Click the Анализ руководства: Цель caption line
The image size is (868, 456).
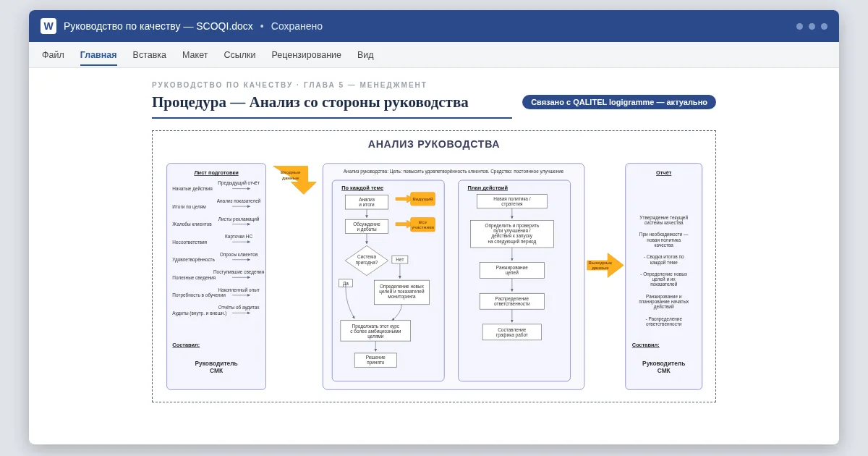454,172
